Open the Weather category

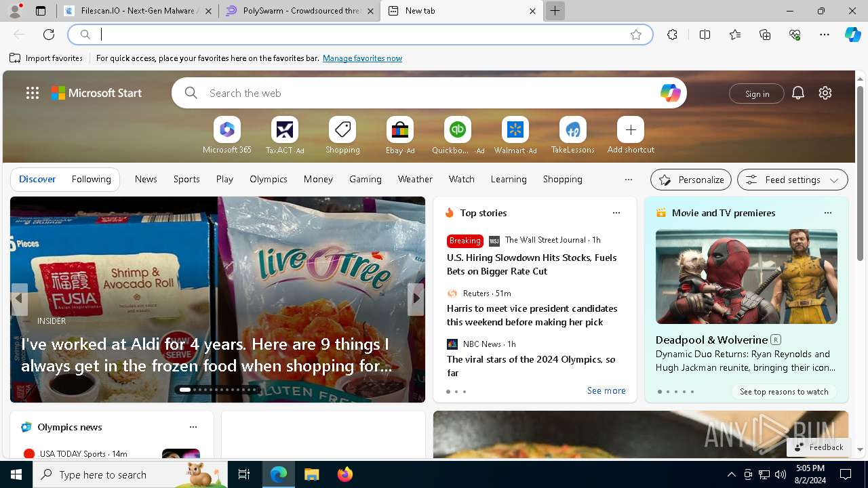coord(415,179)
